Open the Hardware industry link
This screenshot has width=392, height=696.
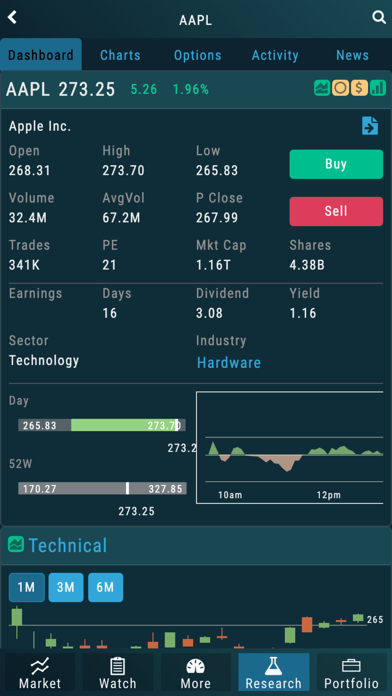tap(229, 363)
